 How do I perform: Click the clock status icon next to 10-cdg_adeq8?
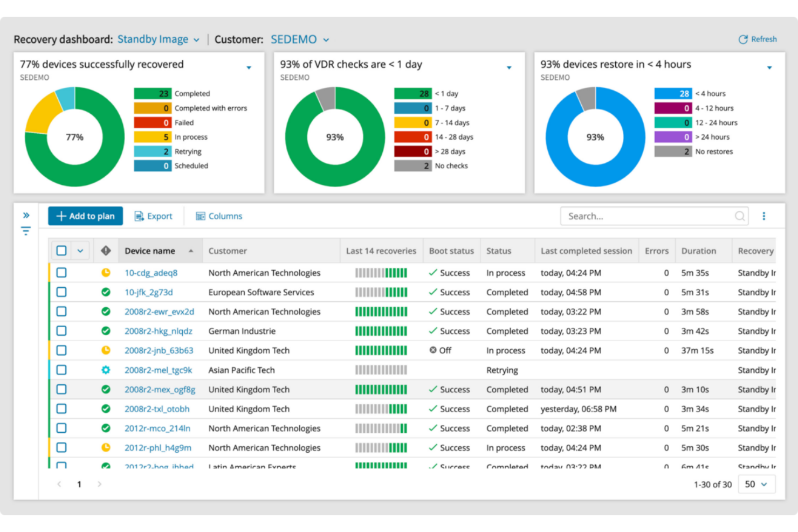pyautogui.click(x=106, y=273)
